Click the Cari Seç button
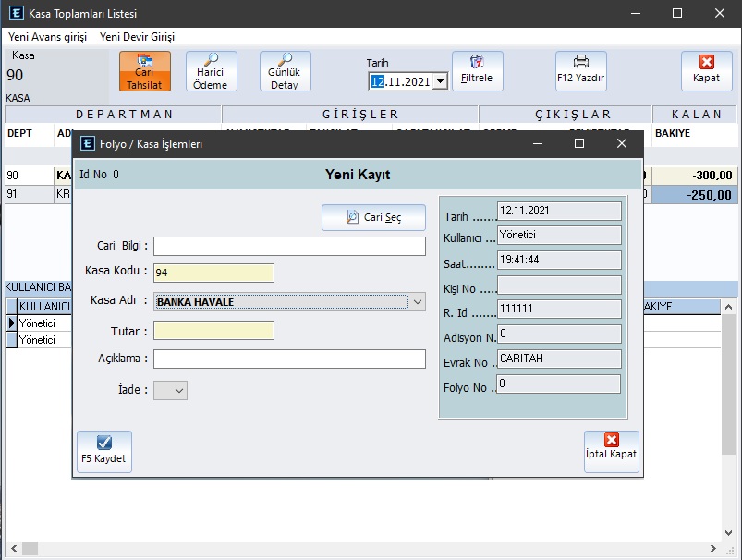This screenshot has width=742, height=560. 373,217
